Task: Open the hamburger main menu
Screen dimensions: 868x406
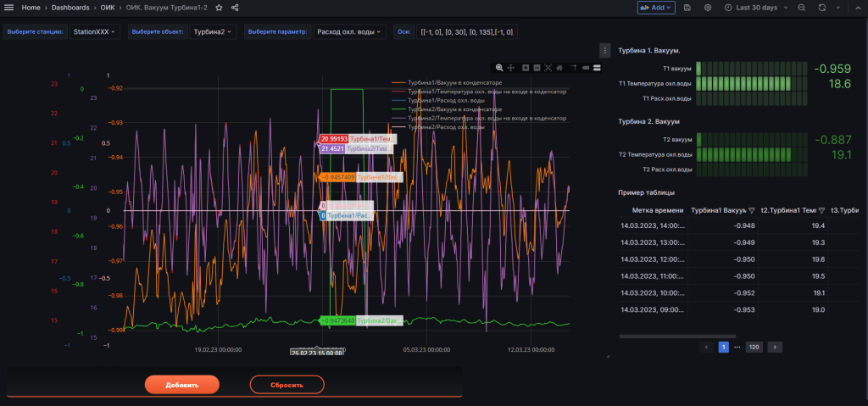Action: (9, 7)
